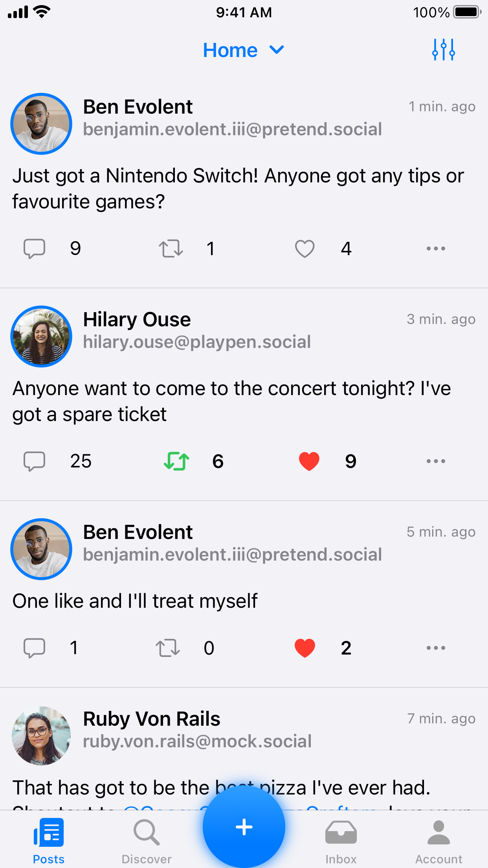Open more options on concert ticket post
This screenshot has width=488, height=868.
click(436, 461)
